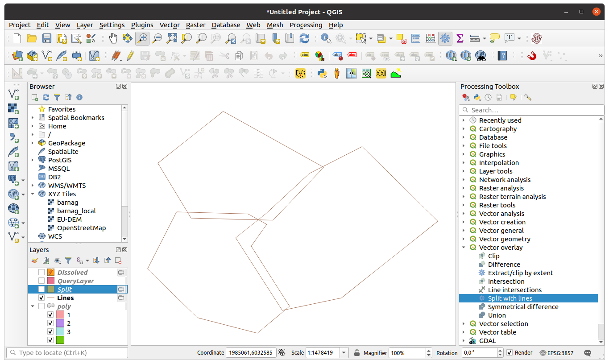This screenshot has height=364, width=609.
Task: Open the Raster menu
Action: coord(196,25)
